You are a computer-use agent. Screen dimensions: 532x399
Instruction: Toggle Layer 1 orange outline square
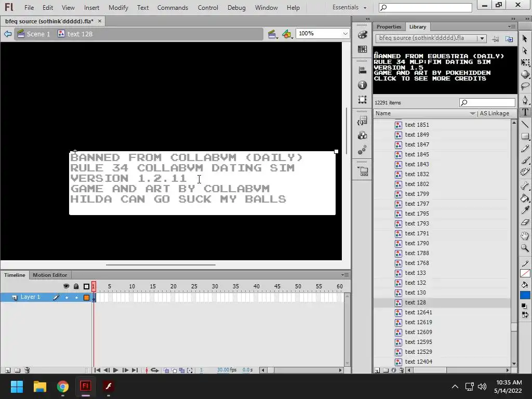pos(87,298)
